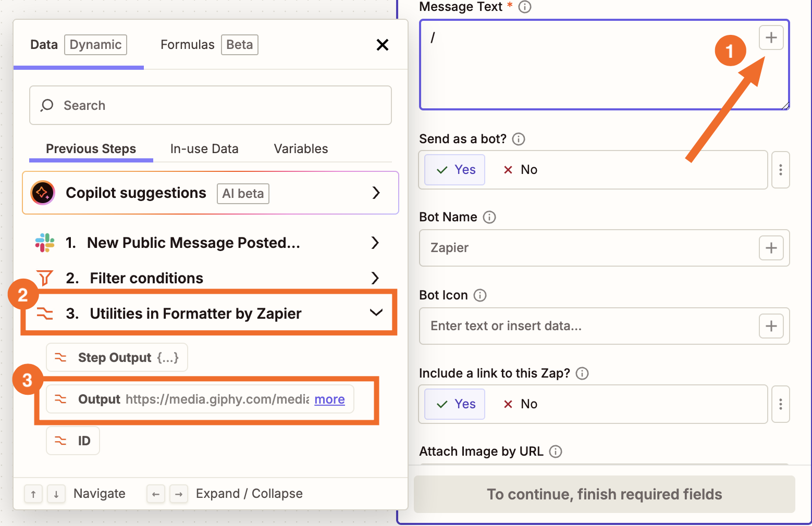Select Yes for Send as a bot

click(453, 169)
